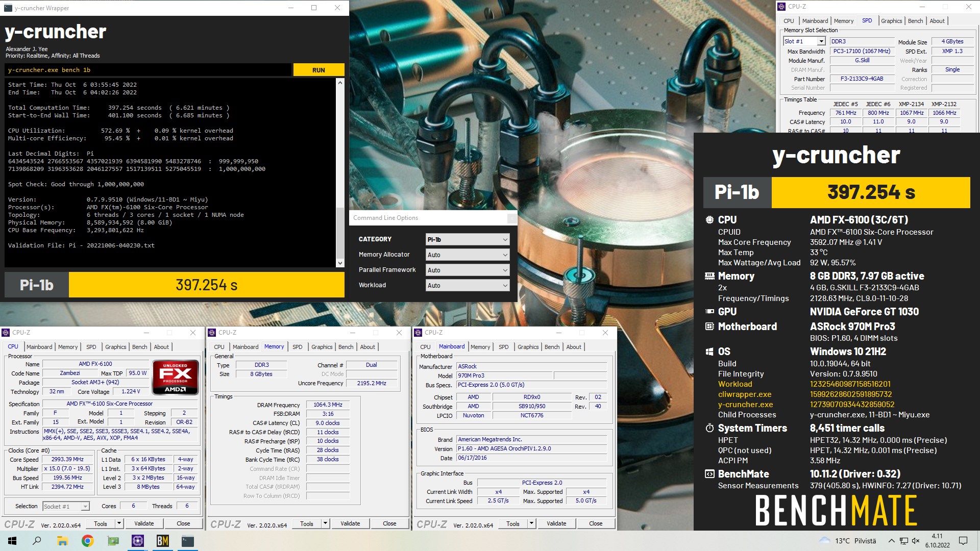Open CPU tab in top-right SPD CPU-Z window

(x=789, y=21)
